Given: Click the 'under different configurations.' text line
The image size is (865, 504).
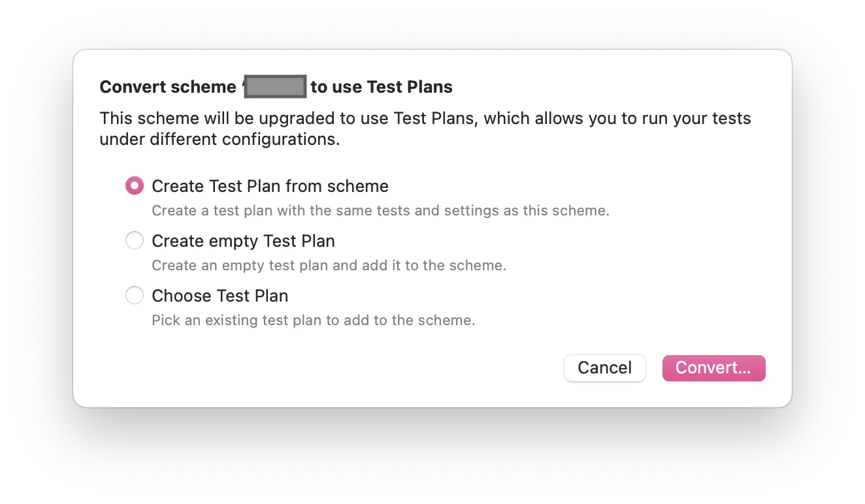Looking at the screenshot, I should pos(220,140).
